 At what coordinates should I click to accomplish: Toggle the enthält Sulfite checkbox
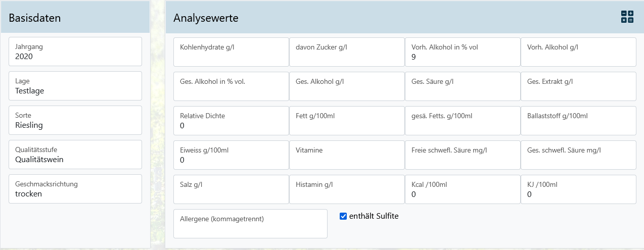343,216
